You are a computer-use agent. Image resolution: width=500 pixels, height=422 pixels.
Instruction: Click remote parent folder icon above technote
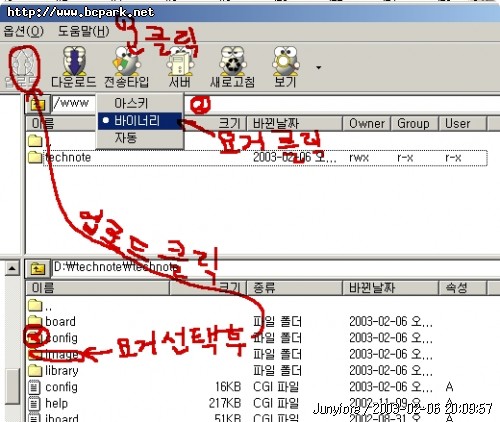coord(35,141)
